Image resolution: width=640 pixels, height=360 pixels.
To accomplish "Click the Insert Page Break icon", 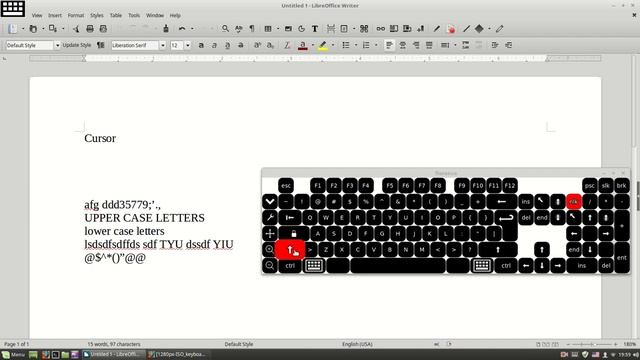I will [x=331, y=29].
